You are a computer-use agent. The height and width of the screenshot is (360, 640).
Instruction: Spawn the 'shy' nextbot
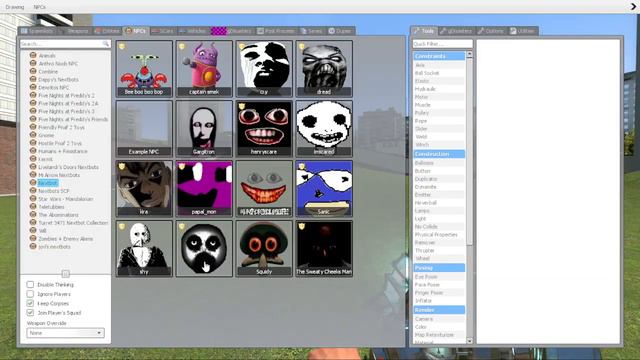[144, 249]
